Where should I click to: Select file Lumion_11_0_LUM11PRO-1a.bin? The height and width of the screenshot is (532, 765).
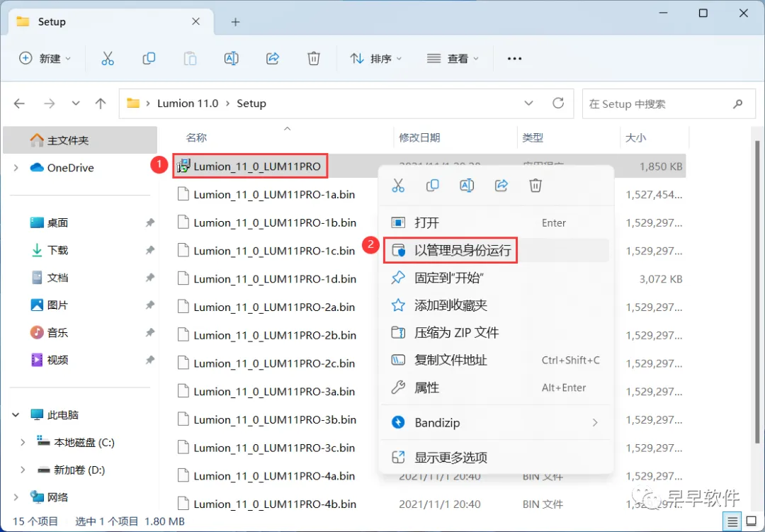pos(274,195)
